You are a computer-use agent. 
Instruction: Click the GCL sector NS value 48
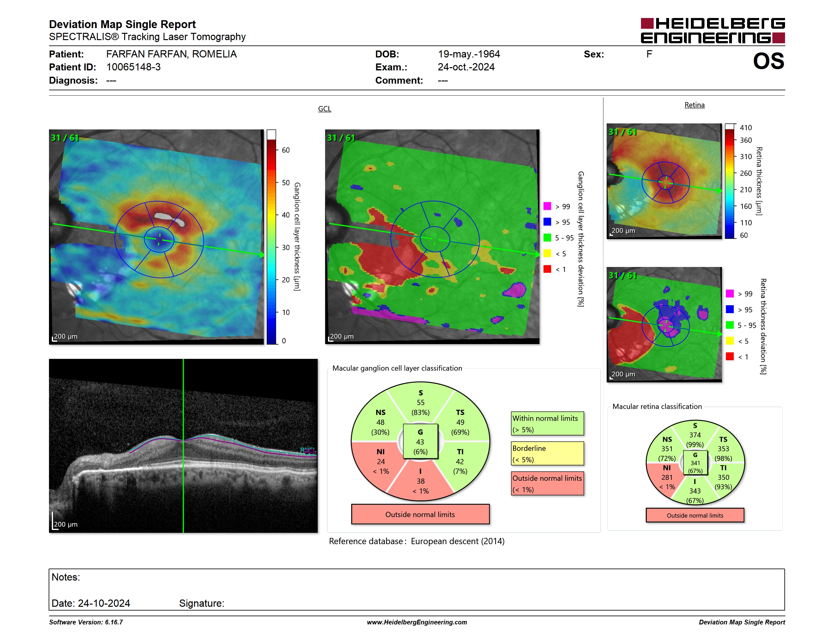click(380, 422)
